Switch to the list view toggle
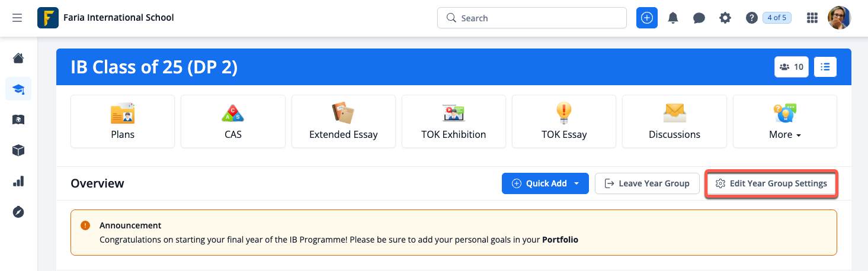 point(825,67)
